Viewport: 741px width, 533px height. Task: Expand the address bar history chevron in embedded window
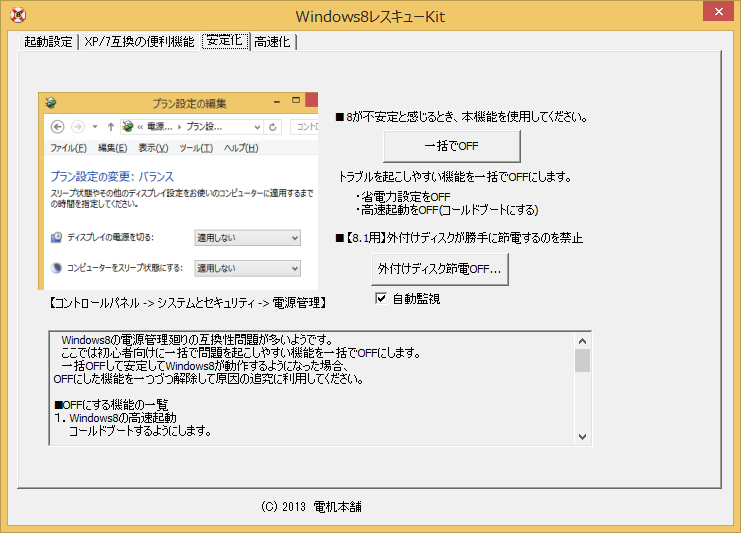pyautogui.click(x=255, y=127)
